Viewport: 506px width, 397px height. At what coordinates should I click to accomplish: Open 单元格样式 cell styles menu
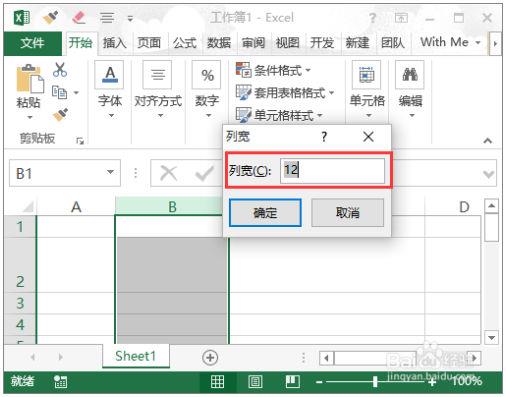(279, 115)
